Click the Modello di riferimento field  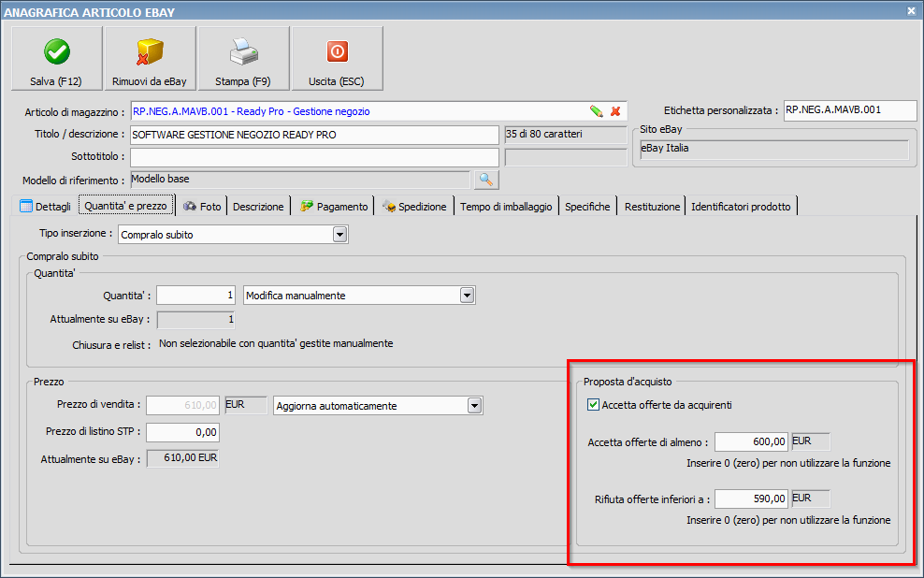pos(299,180)
